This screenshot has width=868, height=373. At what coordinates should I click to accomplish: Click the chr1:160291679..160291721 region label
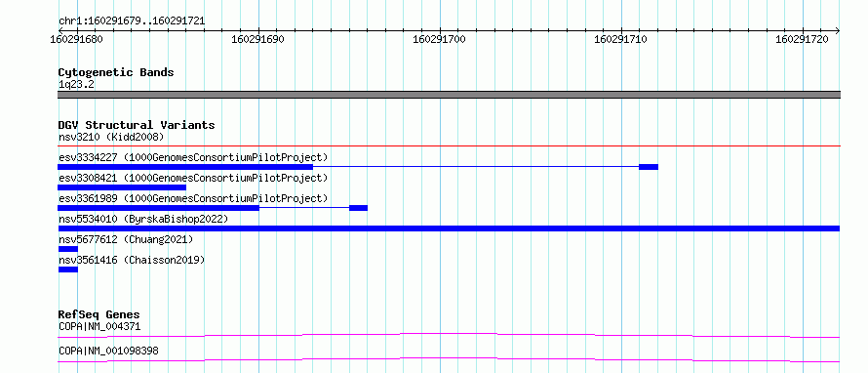[x=132, y=21]
